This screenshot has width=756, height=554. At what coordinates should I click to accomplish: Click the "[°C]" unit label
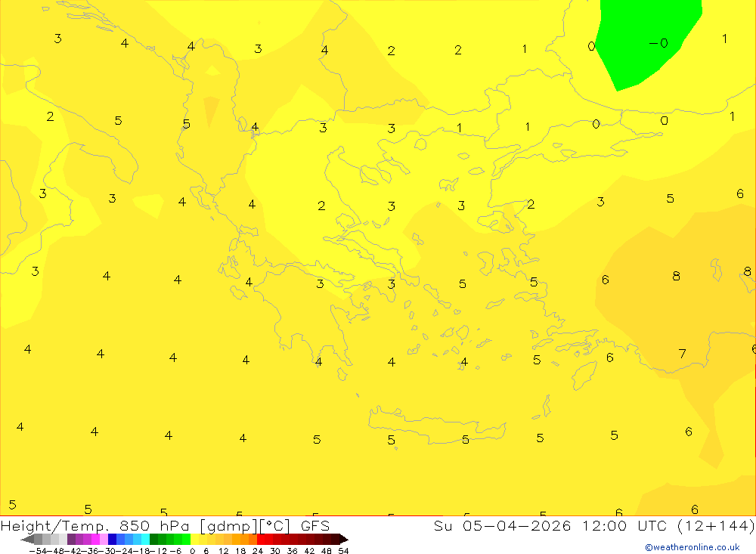pos(275,526)
